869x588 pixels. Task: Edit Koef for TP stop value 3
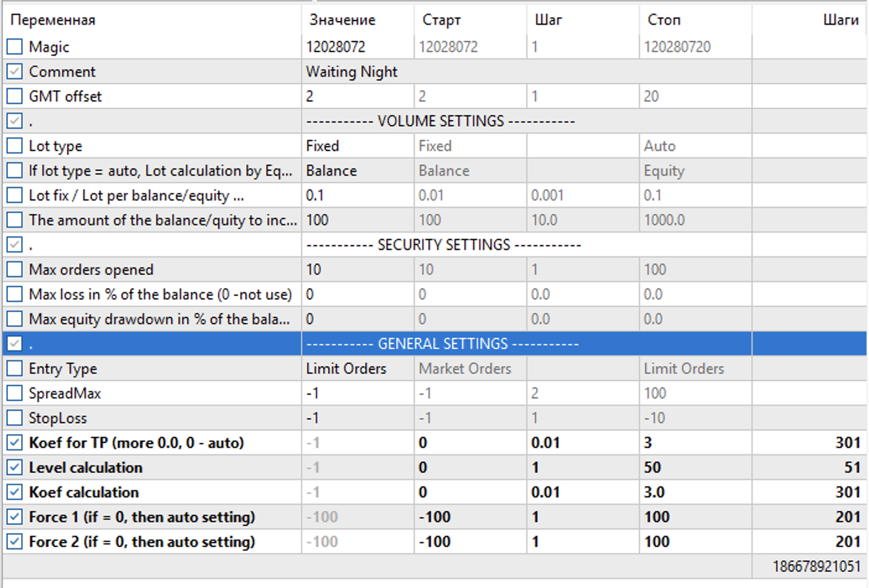696,443
